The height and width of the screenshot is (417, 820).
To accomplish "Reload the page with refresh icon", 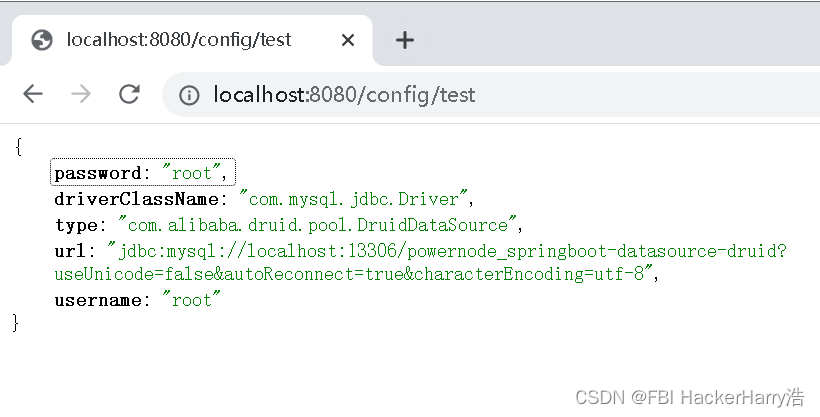I will 129,94.
